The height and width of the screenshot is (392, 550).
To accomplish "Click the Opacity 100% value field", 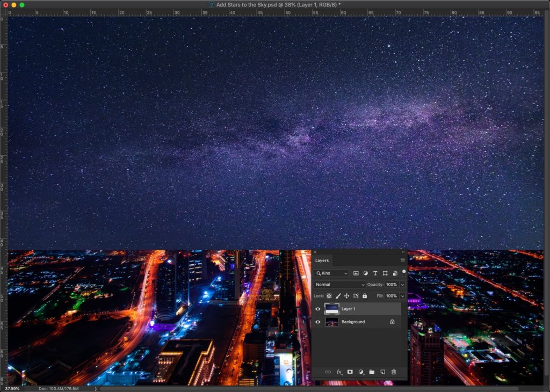I will [392, 285].
